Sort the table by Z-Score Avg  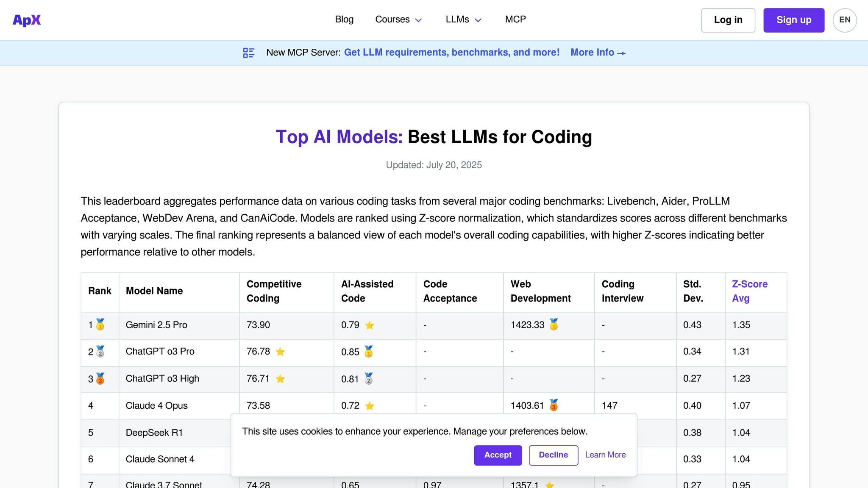pos(749,291)
